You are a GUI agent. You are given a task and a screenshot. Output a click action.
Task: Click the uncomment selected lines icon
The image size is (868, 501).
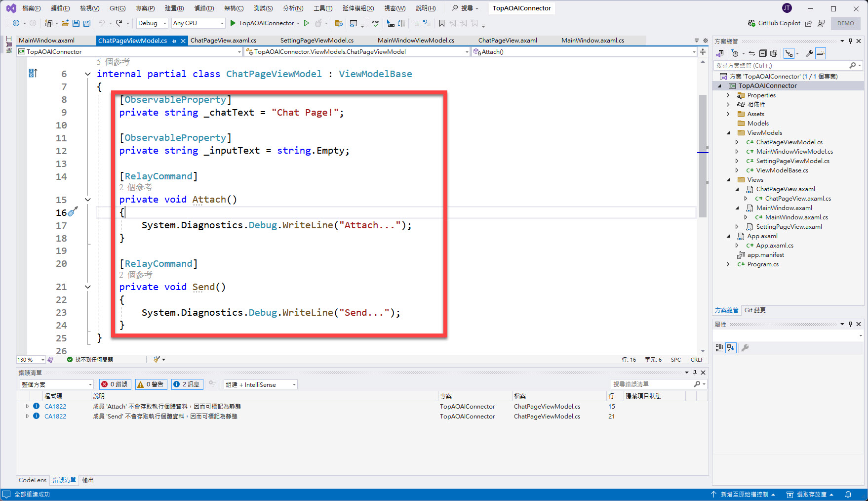(427, 23)
